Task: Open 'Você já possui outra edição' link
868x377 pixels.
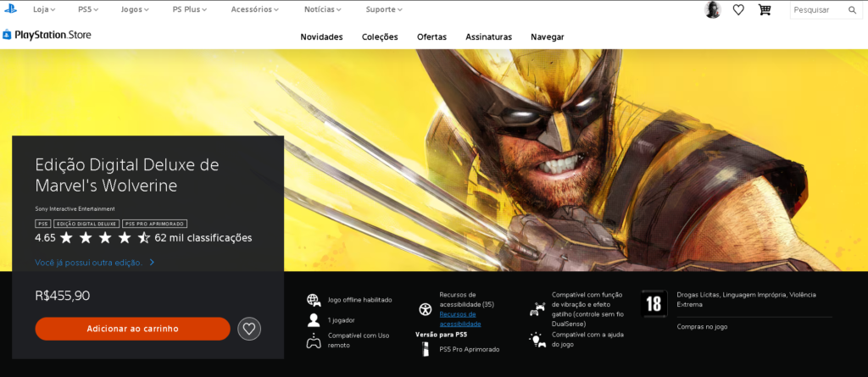Action: click(x=95, y=263)
